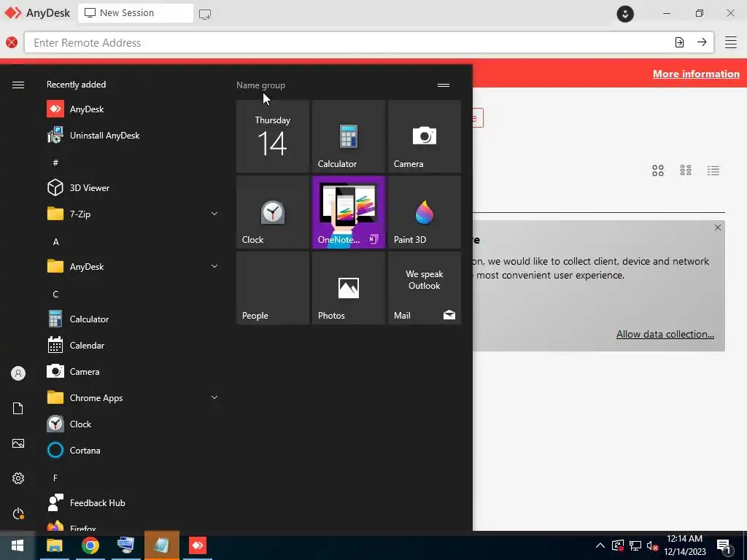Click the muted volume tray icon
Screen dimensions: 747x560
653,545
